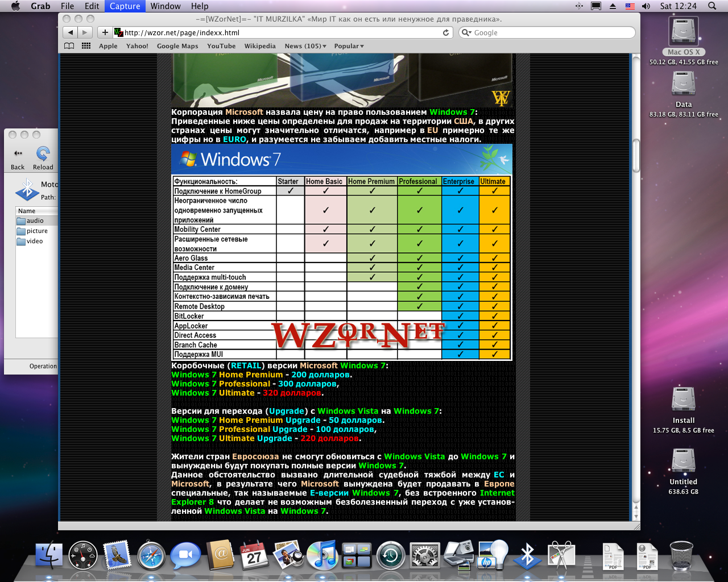Open Google search field magnifier dropdown

click(467, 32)
